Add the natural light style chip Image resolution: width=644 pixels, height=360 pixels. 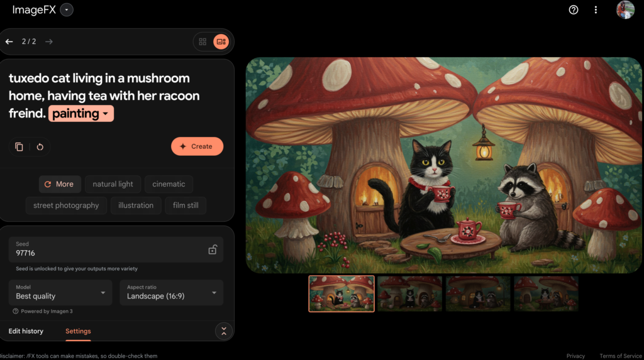[113, 184]
